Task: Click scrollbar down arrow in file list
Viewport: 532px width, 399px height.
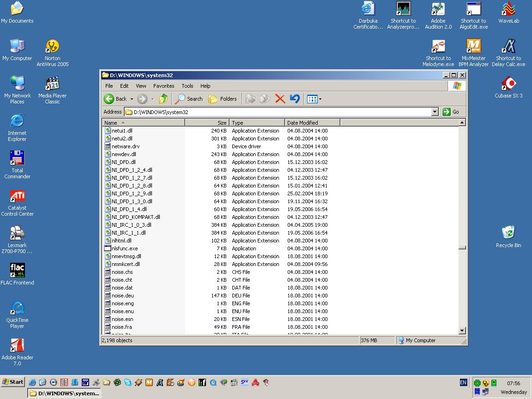Action: coord(462,330)
